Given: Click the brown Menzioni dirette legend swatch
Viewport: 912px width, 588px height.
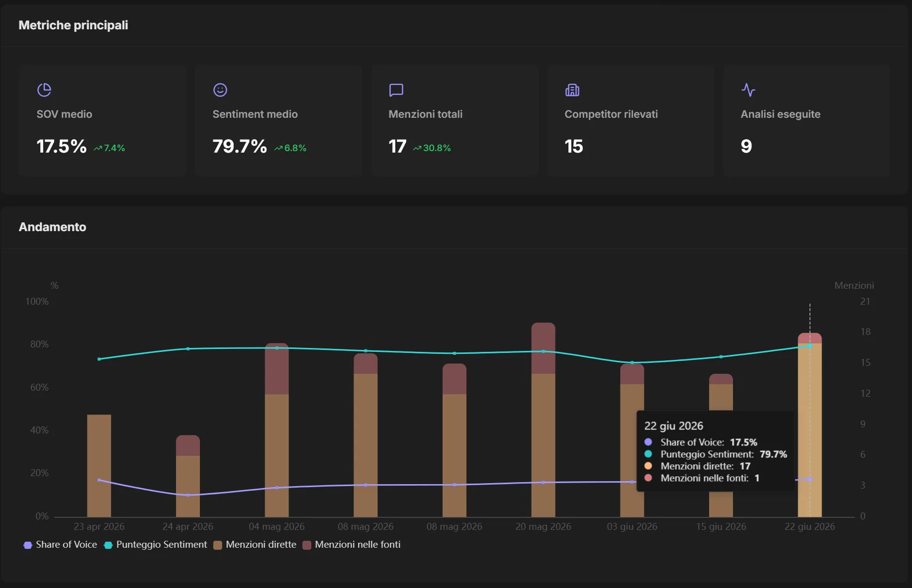Looking at the screenshot, I should click(x=218, y=545).
